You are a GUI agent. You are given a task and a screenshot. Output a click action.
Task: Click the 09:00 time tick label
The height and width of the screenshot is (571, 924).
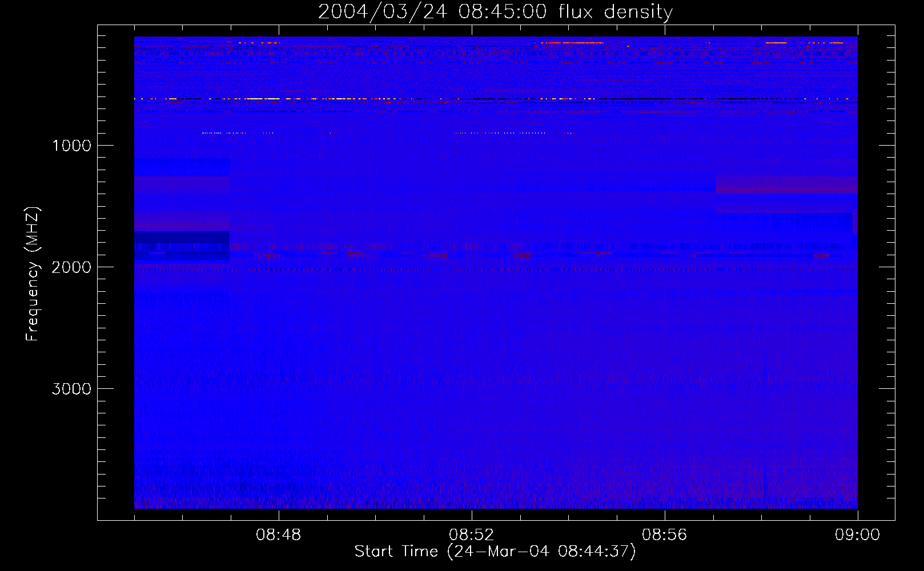pos(858,535)
